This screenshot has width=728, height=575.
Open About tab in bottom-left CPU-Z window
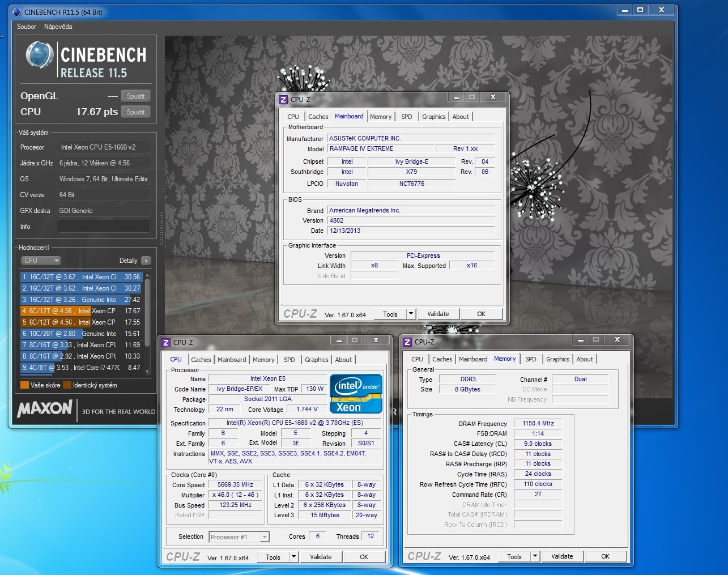(343, 360)
